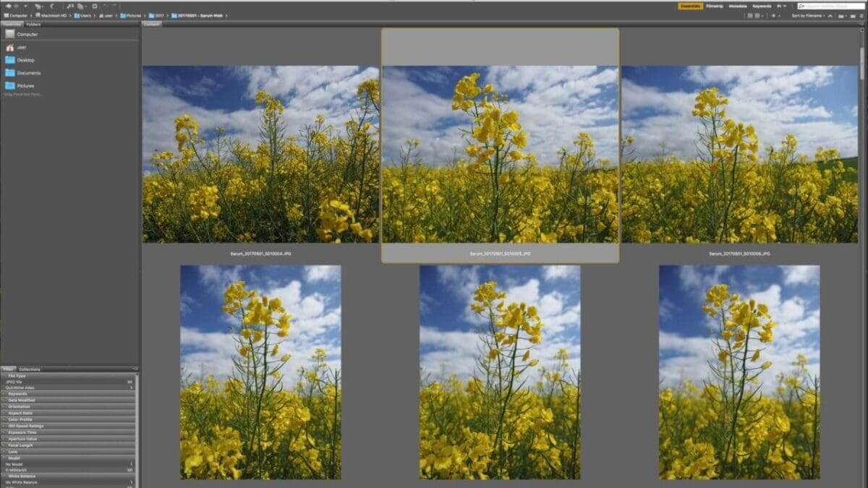
Task: Open the Collections panel tab
Action: (x=30, y=369)
